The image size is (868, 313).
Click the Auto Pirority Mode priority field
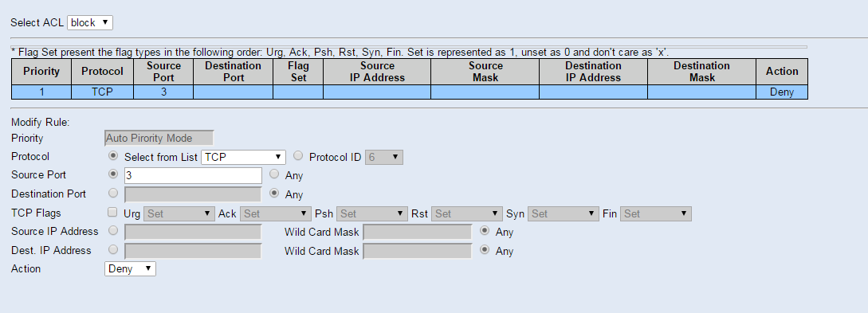(159, 139)
